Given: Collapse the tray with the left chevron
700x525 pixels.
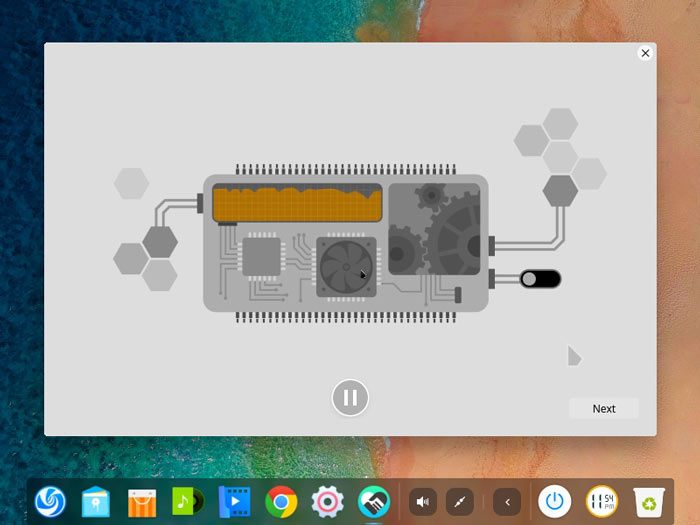Looking at the screenshot, I should 507,502.
